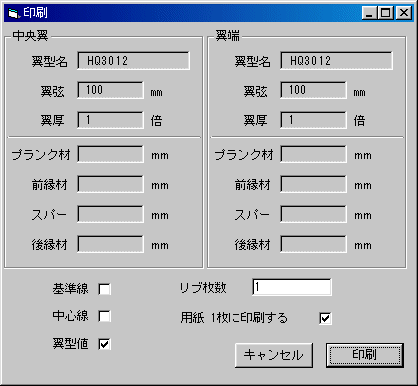
Task: Click 翼端 前縁材 input field
Action: [313, 184]
